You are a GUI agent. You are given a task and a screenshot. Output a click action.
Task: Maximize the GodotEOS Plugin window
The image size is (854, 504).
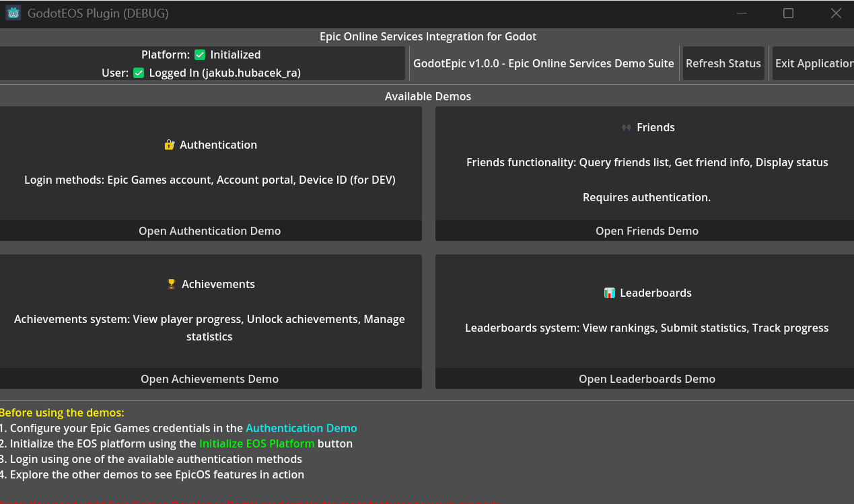pyautogui.click(x=788, y=13)
